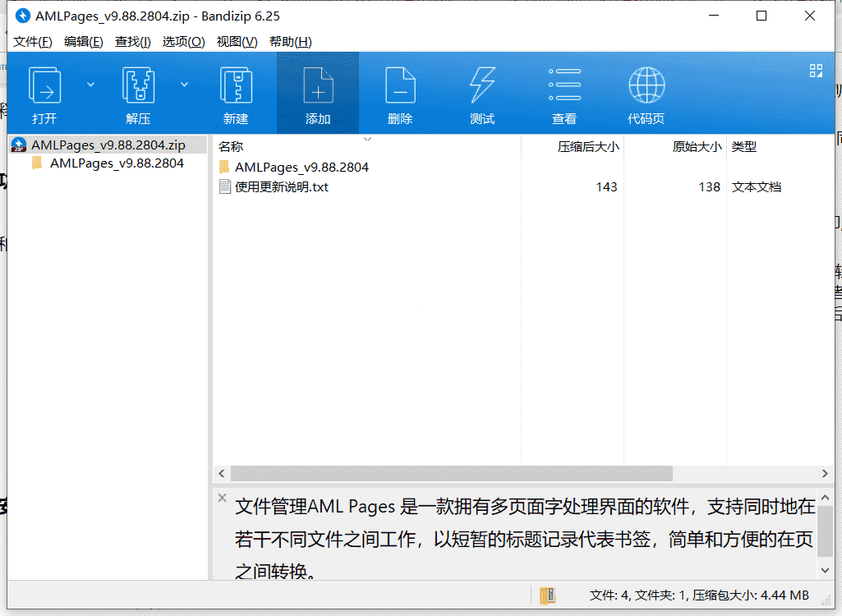
Task: Click the horizontal scrollbar thumb in file list
Action: [452, 474]
